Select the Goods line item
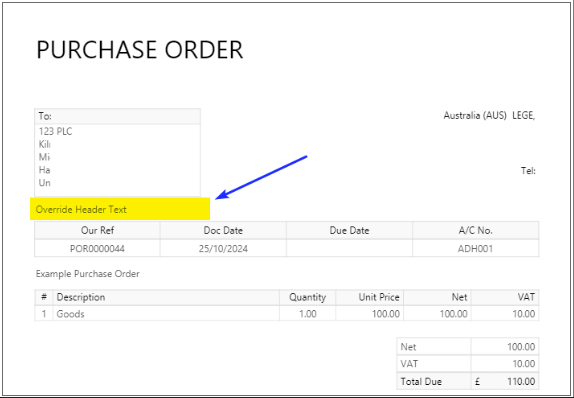574x398 pixels. coord(70,314)
